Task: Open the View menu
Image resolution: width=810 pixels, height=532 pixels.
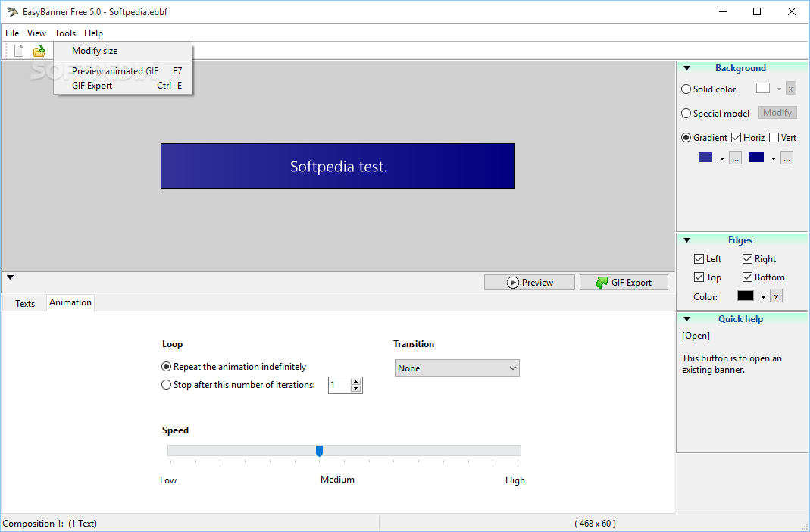Action: (36, 33)
